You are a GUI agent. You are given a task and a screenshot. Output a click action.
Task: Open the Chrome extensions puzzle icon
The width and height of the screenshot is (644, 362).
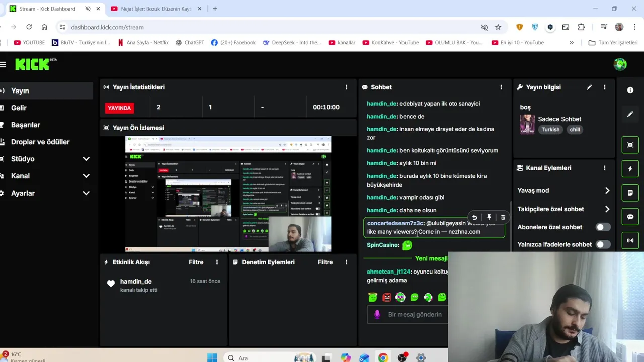[582, 27]
